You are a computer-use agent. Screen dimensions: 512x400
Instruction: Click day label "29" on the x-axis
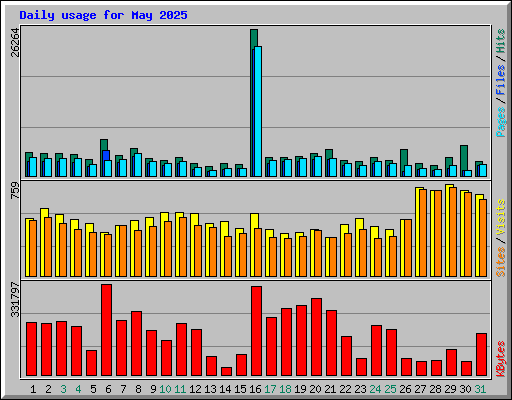pyautogui.click(x=450, y=389)
